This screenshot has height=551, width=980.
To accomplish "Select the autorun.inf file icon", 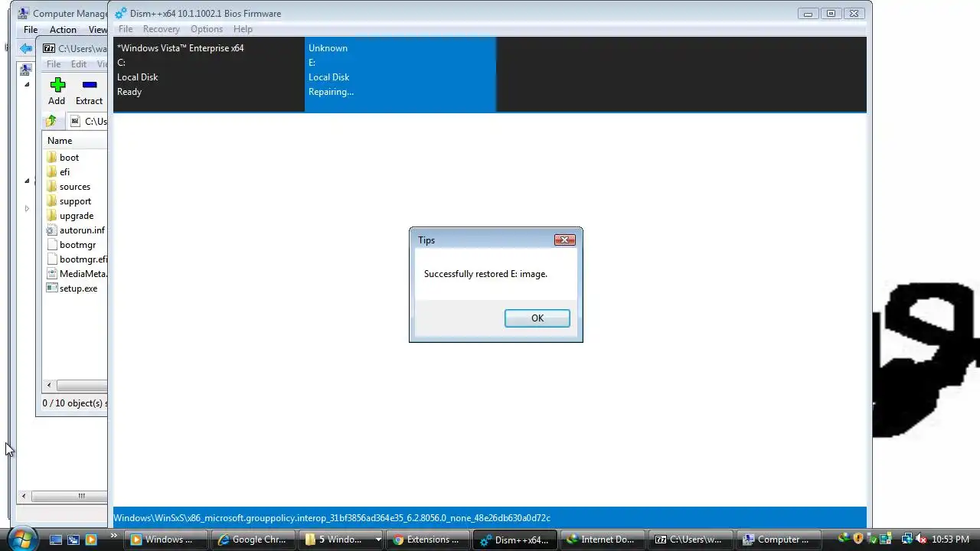I will coord(52,230).
